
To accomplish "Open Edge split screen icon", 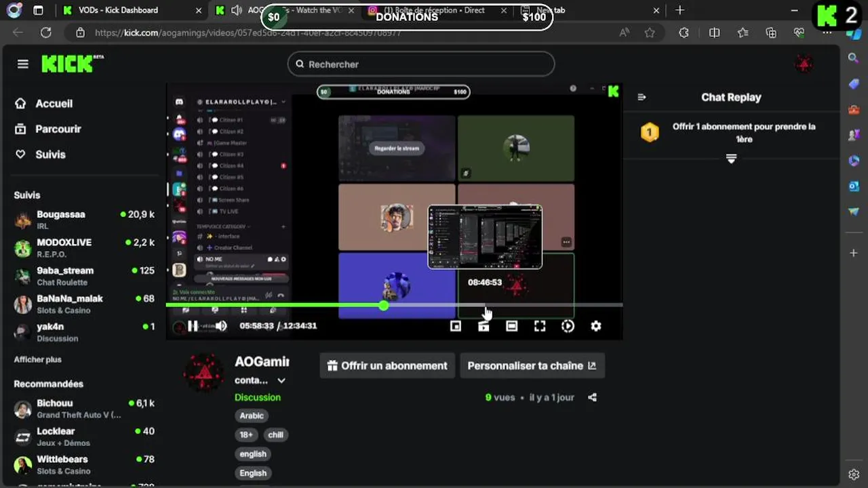I will pos(714,33).
